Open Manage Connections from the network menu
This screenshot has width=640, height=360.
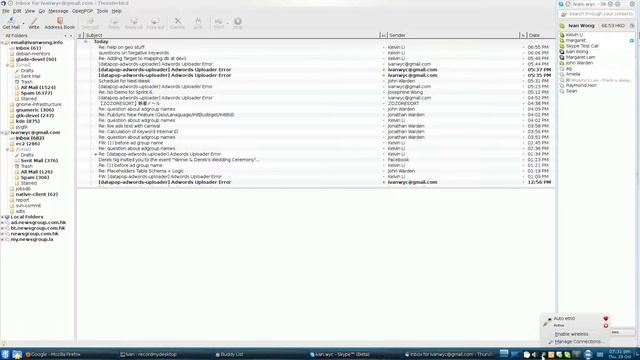tap(578, 341)
